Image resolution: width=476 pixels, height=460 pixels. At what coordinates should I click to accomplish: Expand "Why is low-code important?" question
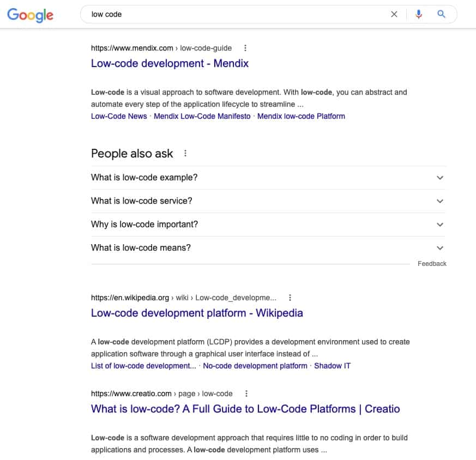coord(268,224)
